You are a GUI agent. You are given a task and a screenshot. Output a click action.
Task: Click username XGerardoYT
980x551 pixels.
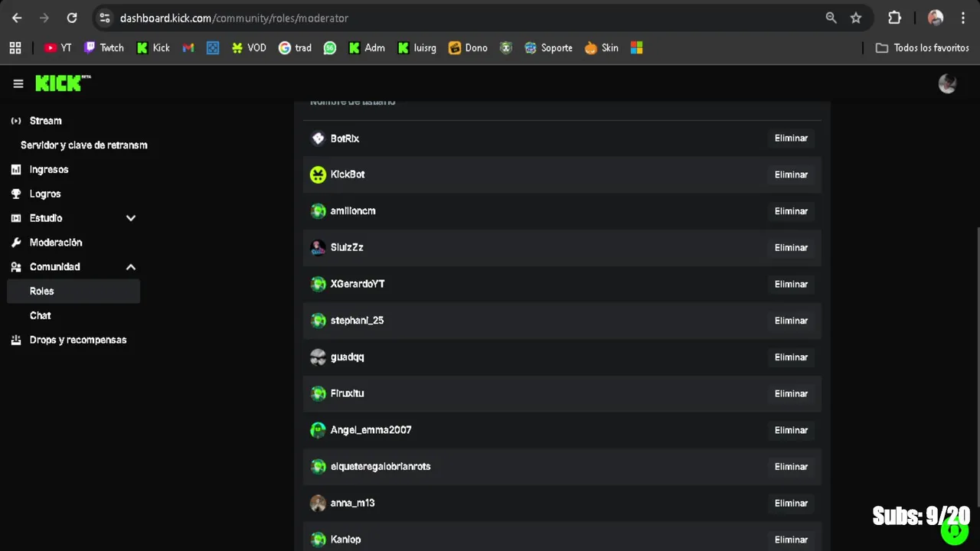click(x=358, y=284)
